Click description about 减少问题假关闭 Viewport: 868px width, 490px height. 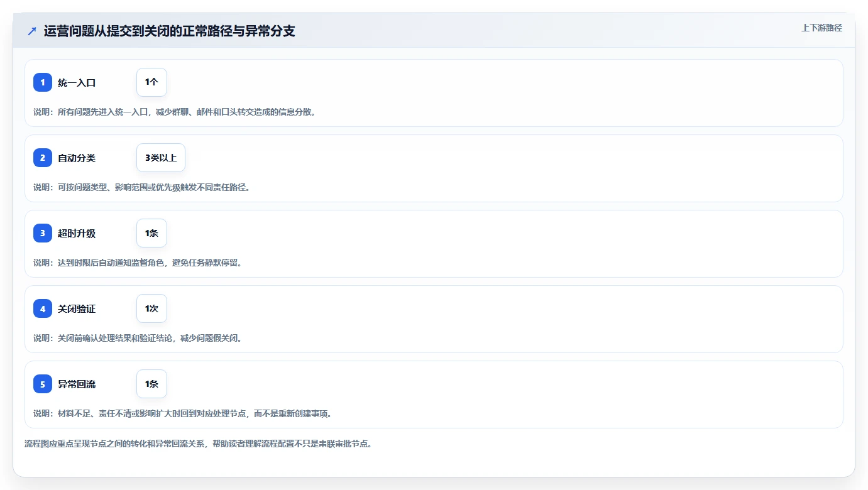click(138, 338)
